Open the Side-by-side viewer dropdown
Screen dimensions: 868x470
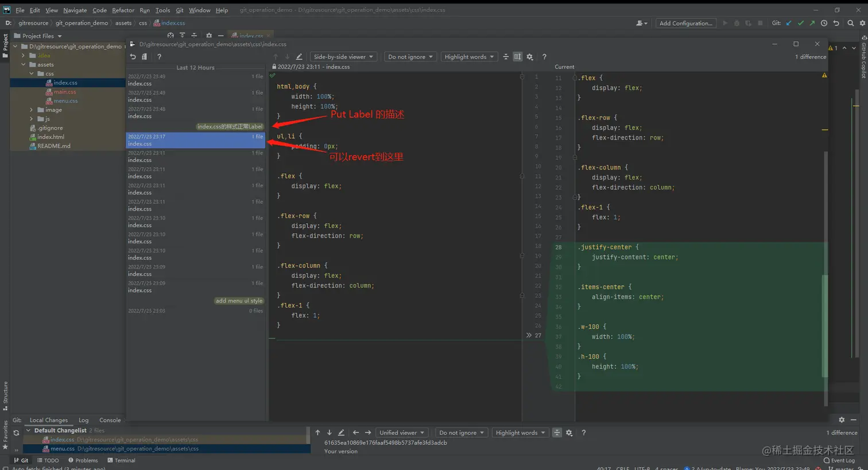pyautogui.click(x=343, y=57)
